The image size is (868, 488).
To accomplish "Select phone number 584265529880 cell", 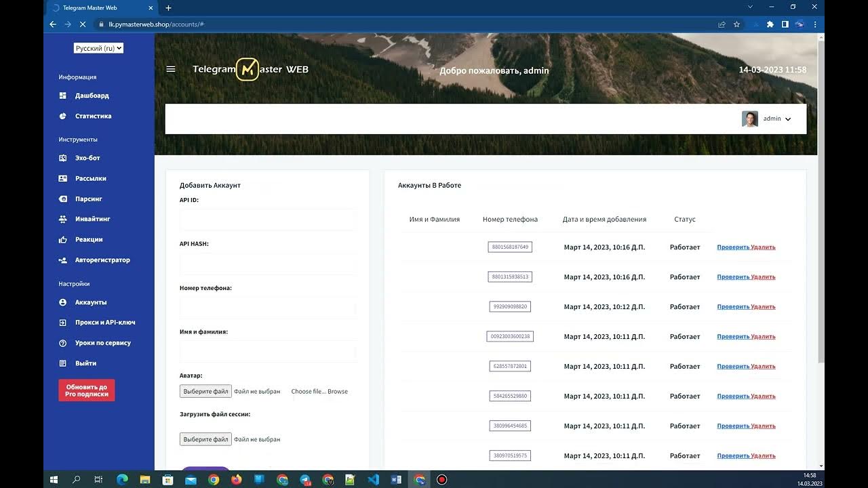I will (510, 396).
